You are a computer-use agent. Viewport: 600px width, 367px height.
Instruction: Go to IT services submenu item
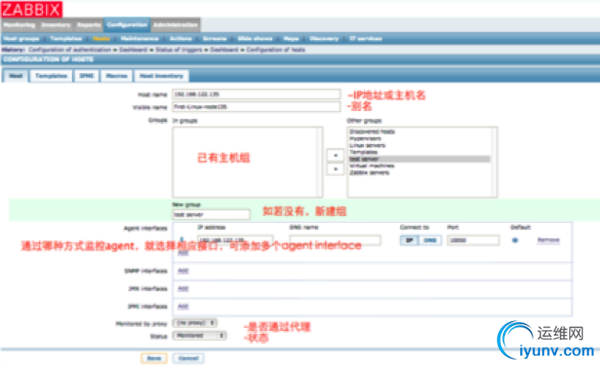coord(365,39)
